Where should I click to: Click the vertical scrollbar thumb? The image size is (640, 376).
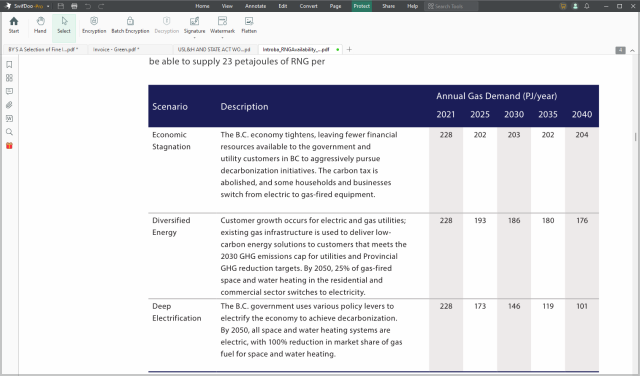[x=636, y=137]
